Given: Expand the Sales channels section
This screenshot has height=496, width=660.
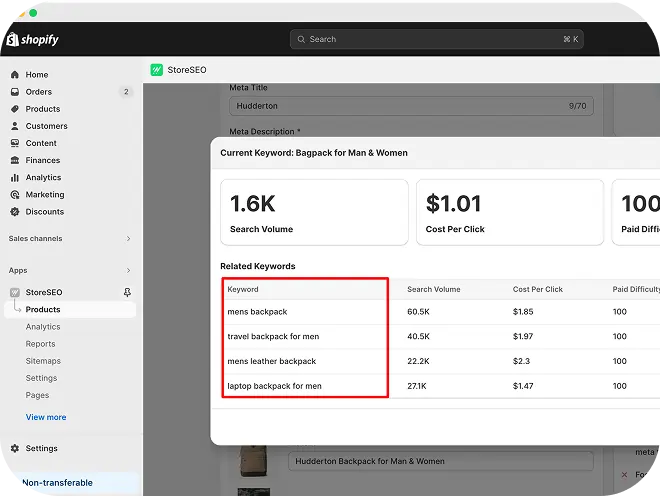Looking at the screenshot, I should (x=128, y=239).
